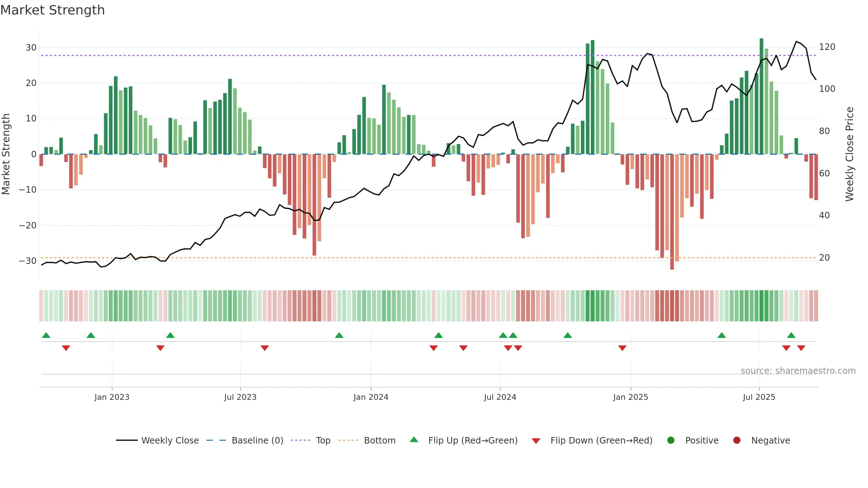The image size is (868, 488).
Task: Select the rightmost red Flip Down timeline triangle
Action: [x=801, y=348]
